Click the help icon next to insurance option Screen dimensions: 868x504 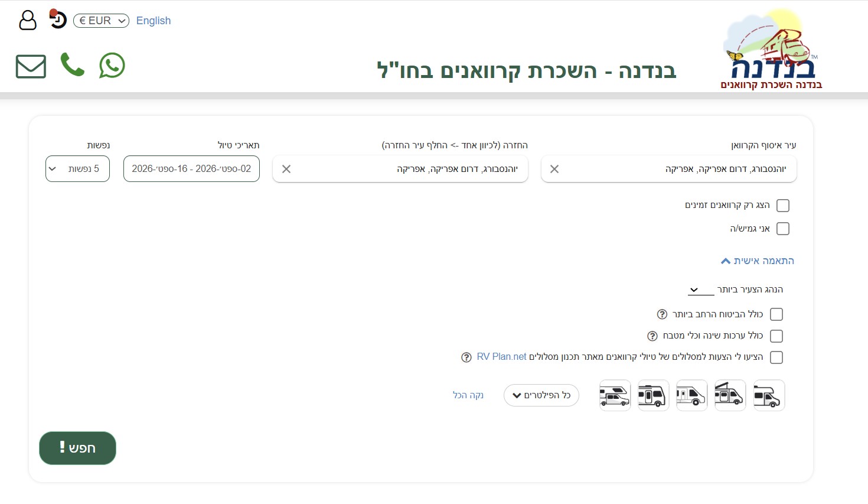coord(661,314)
